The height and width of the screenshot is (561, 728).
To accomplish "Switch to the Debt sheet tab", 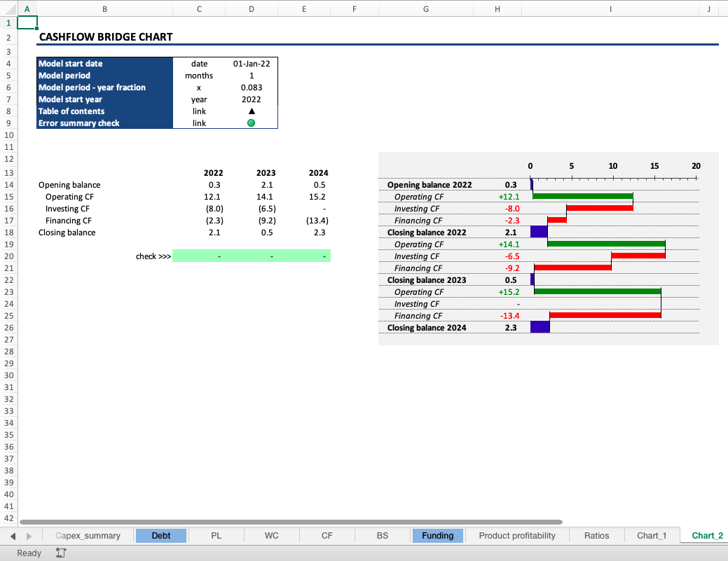I will [x=160, y=536].
